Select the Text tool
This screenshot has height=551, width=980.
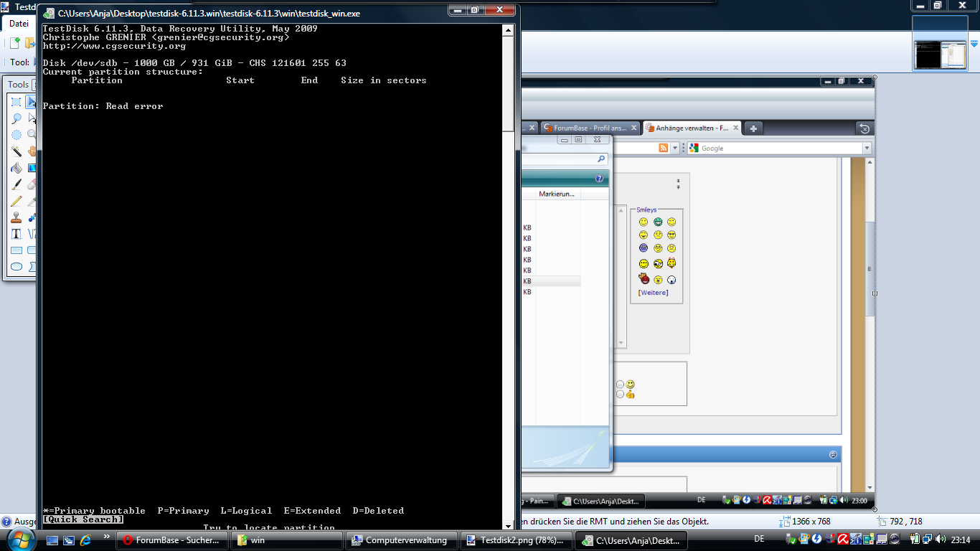coord(16,234)
